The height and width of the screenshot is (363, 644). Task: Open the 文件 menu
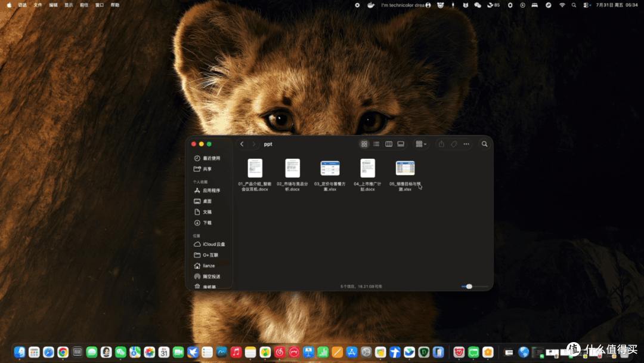click(x=38, y=5)
